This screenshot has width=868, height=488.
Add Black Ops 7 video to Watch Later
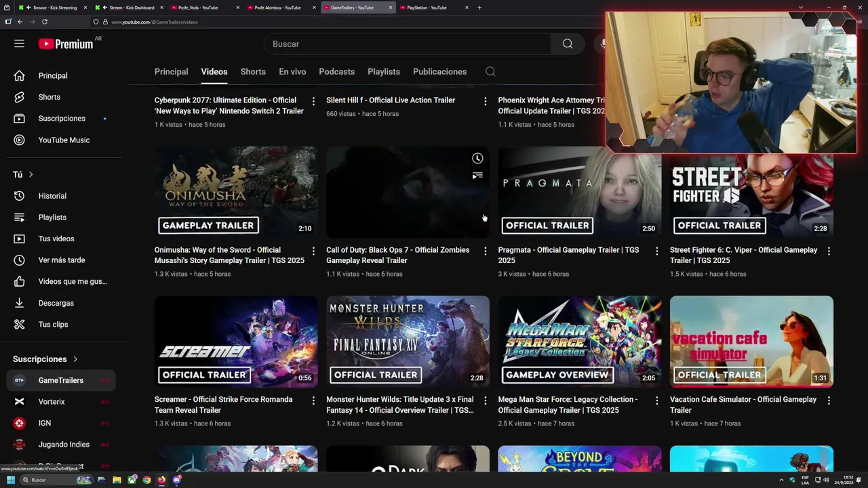[477, 159]
